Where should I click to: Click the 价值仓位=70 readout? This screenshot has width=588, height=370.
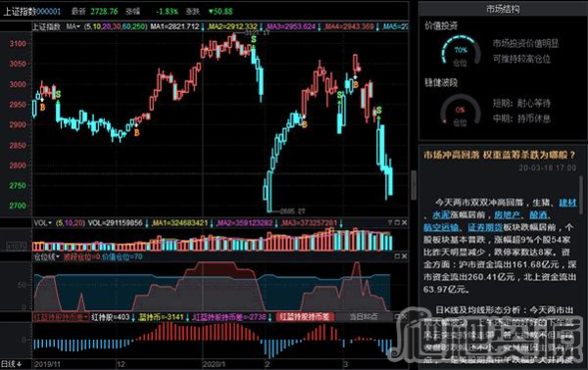point(122,256)
